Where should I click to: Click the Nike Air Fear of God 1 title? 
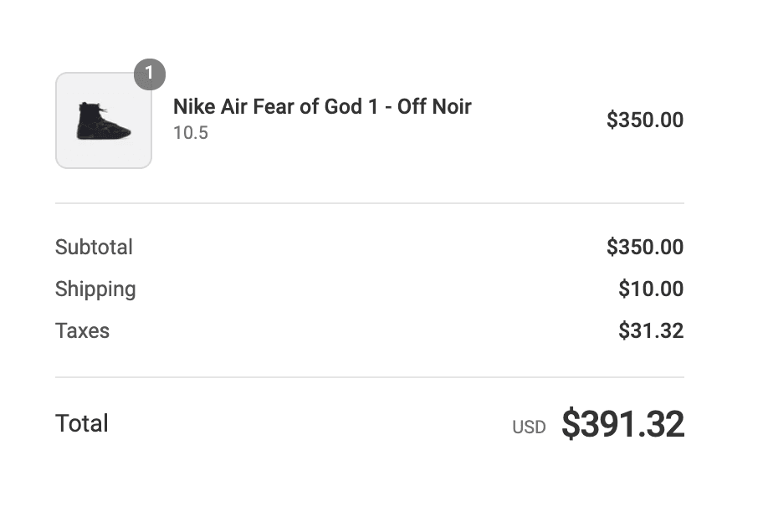point(322,106)
